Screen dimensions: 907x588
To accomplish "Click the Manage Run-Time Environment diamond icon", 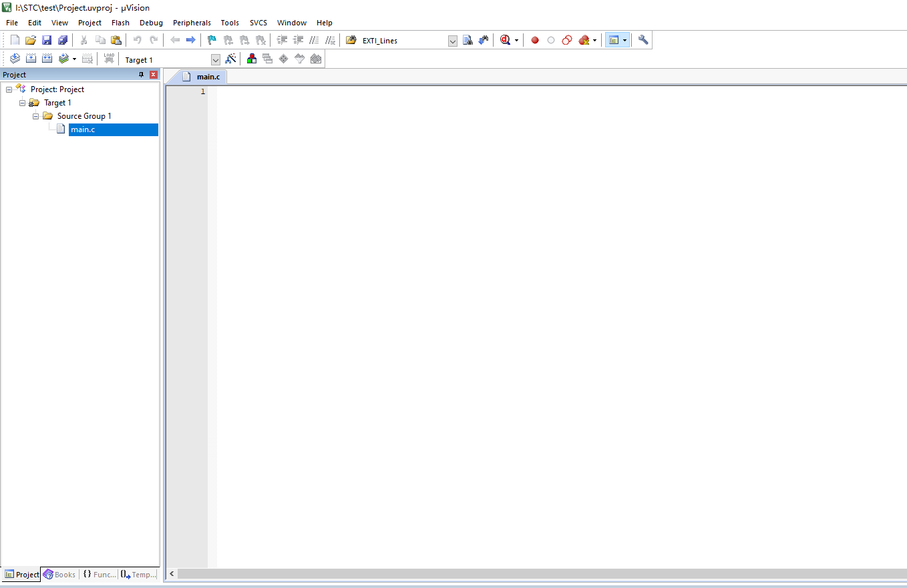I will pos(284,59).
